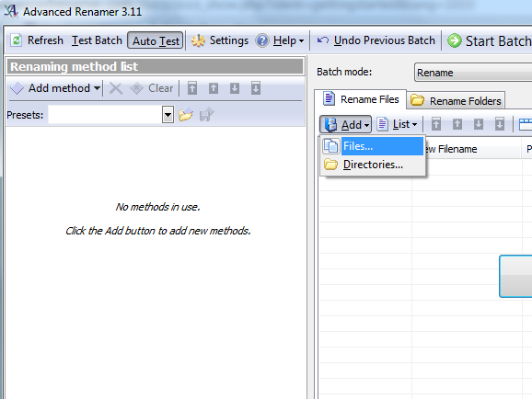
Task: Move file up one position in list
Action: (x=457, y=124)
